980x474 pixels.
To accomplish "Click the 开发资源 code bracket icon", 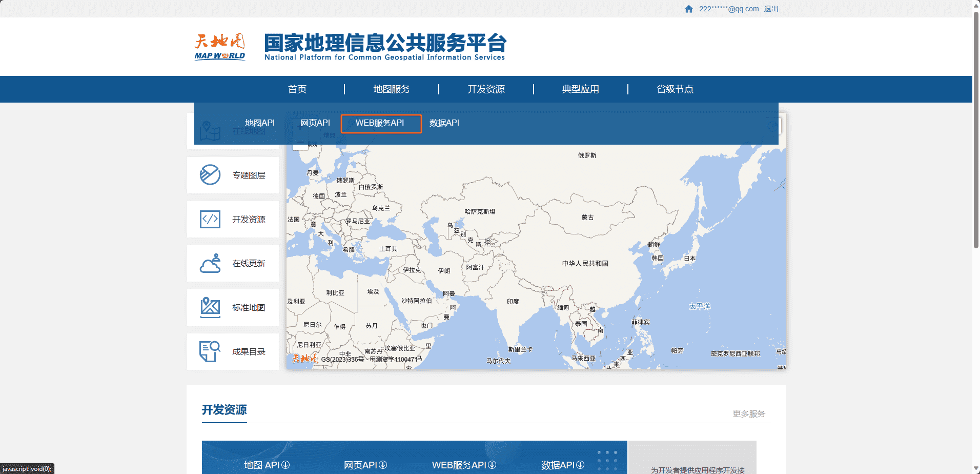I will click(210, 219).
